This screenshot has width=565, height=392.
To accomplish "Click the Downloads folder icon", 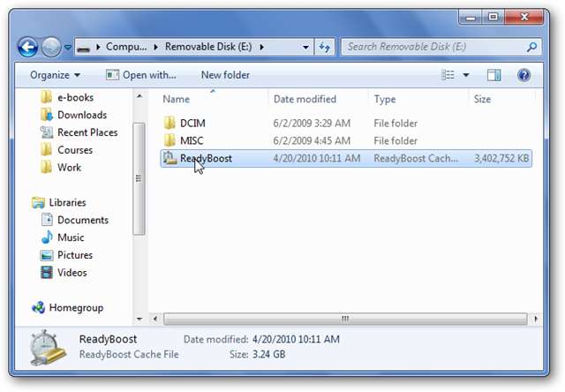I will (x=46, y=115).
